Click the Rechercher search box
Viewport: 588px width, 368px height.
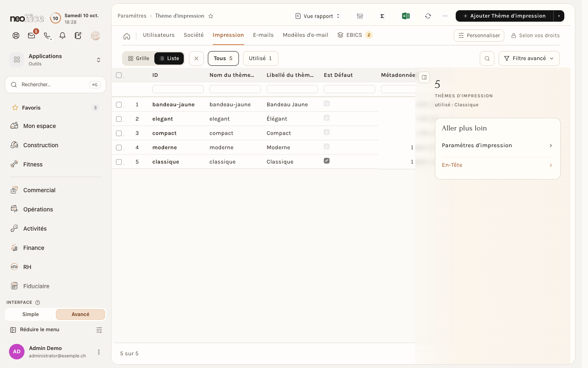56,85
